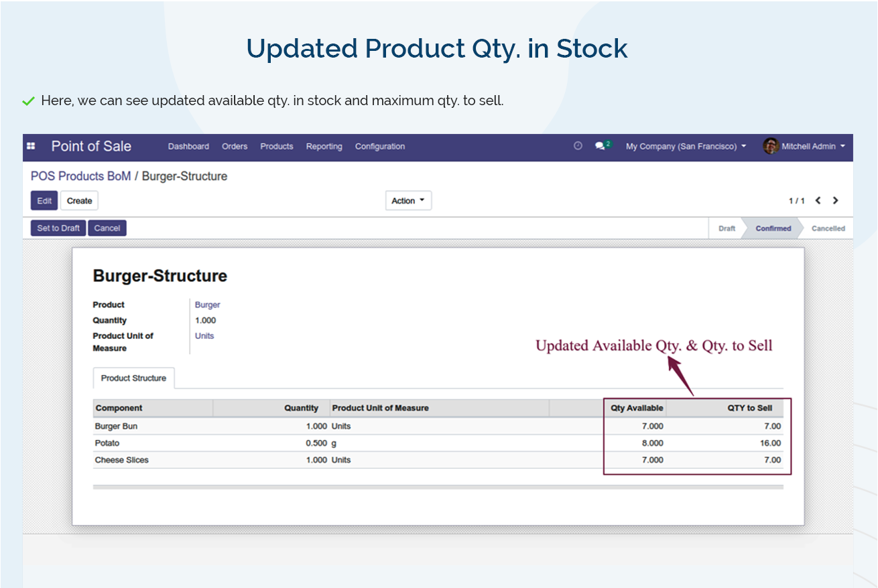Screen dimensions: 878x588
Task: Open the Configuration menu
Action: click(380, 146)
